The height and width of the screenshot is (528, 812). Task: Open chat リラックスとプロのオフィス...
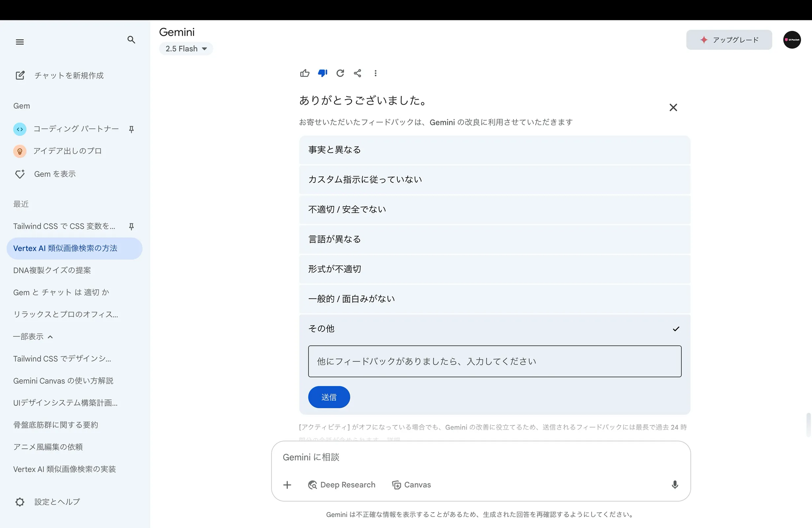point(66,314)
